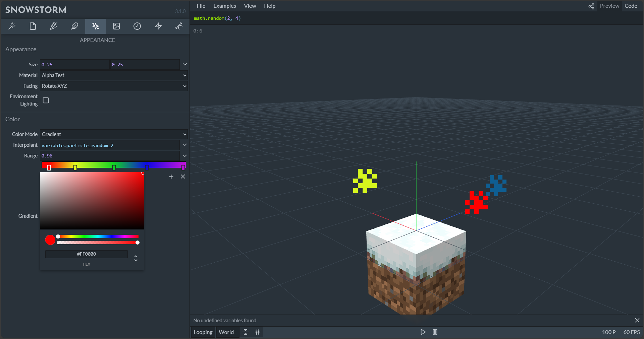Click the #FF0000 hex input field
This screenshot has width=644, height=339.
point(87,254)
